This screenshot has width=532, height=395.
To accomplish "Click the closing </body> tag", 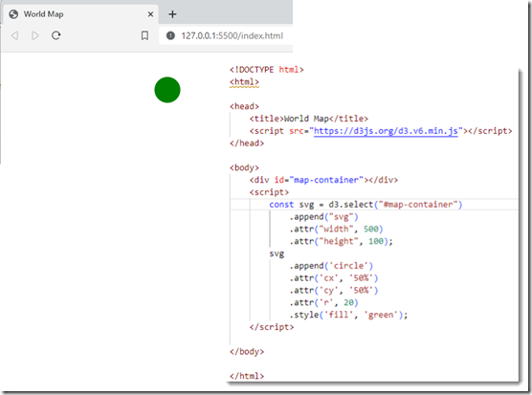I will click(x=247, y=352).
